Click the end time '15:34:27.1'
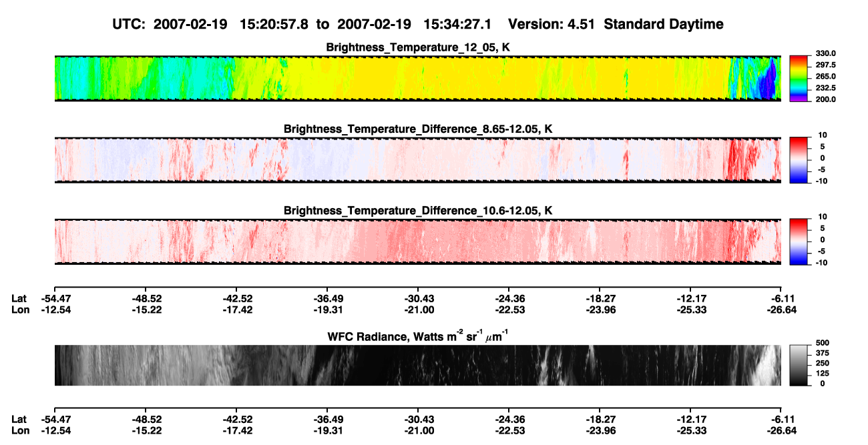Screen dimensions: 868x445 click(457, 24)
